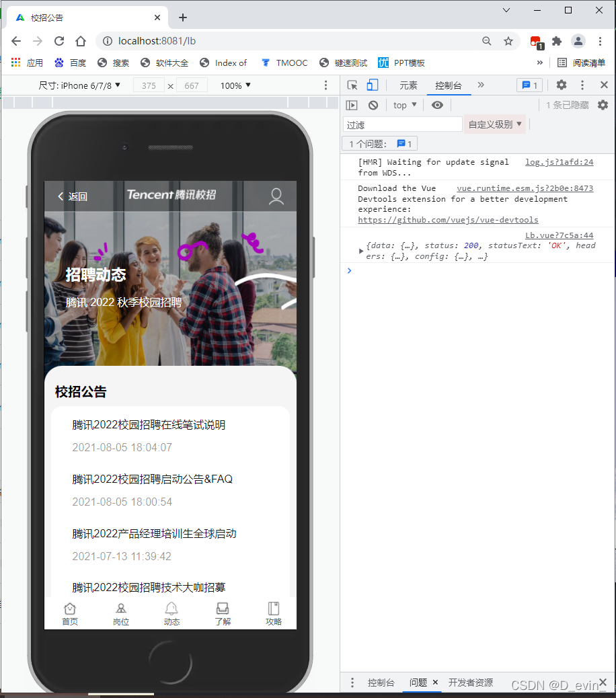Image resolution: width=616 pixels, height=698 pixels.
Task: Expand the logged response object triangle
Action: click(361, 251)
